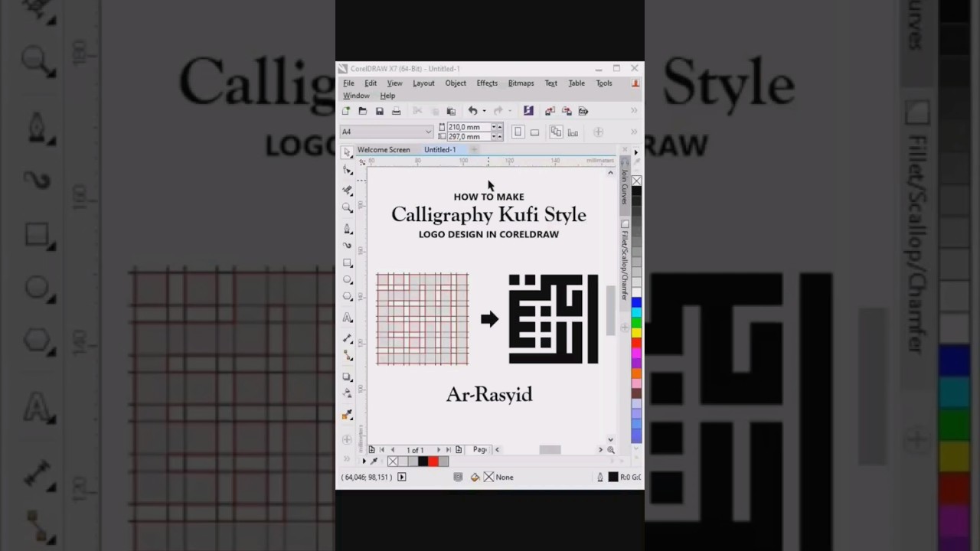
Task: Click the Fill bucket icon in status bar
Action: (x=475, y=478)
